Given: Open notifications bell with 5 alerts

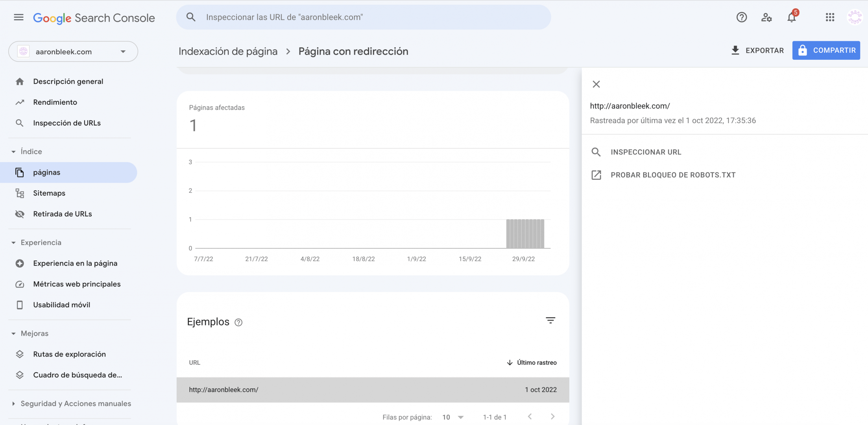Looking at the screenshot, I should click(x=792, y=17).
